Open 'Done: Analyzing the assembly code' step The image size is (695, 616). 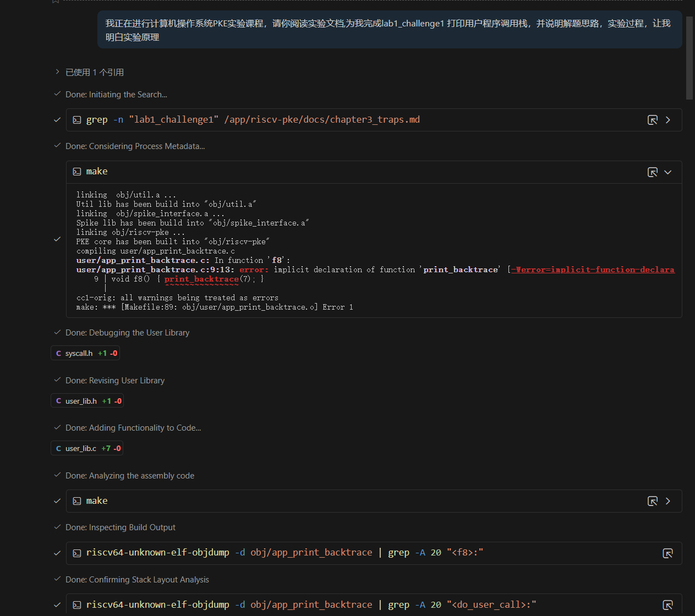[x=130, y=476]
